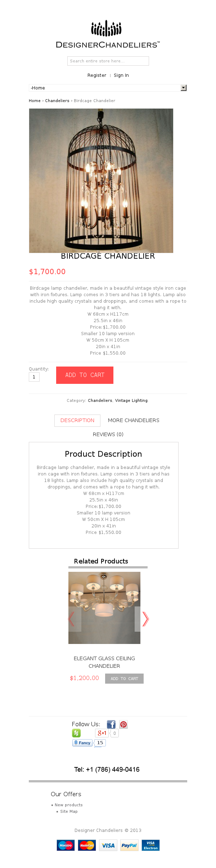Show next related product with right arrow
Screen dimensions: 216x868
[x=145, y=619]
